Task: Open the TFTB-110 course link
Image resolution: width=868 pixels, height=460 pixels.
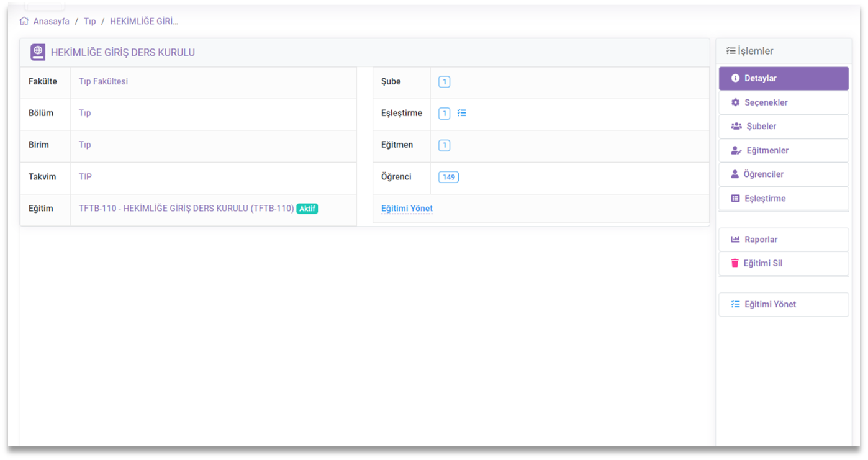Action: pos(186,209)
